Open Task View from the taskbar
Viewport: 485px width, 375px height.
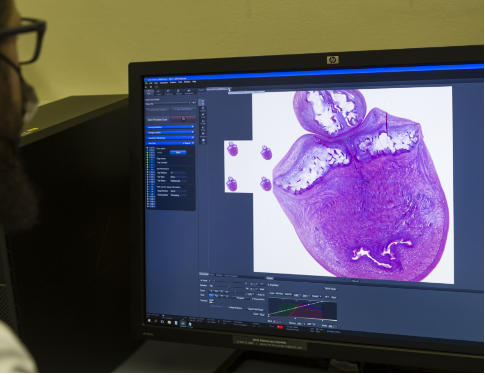tap(162, 322)
